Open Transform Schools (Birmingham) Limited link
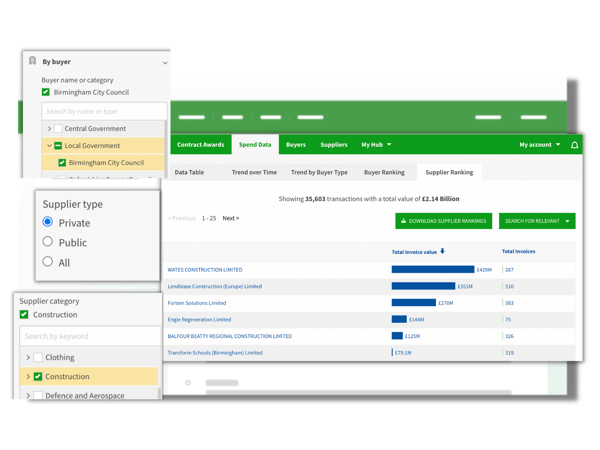Image resolution: width=600 pixels, height=450 pixels. (215, 353)
